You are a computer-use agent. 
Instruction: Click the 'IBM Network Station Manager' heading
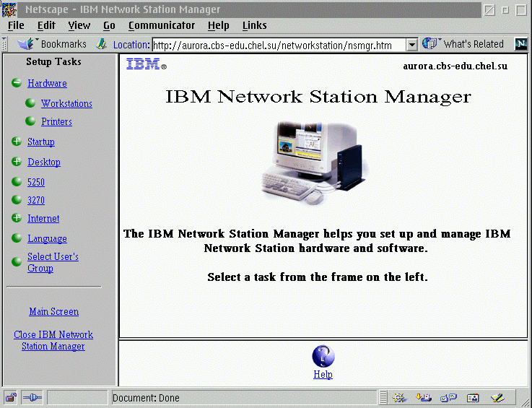(x=318, y=97)
